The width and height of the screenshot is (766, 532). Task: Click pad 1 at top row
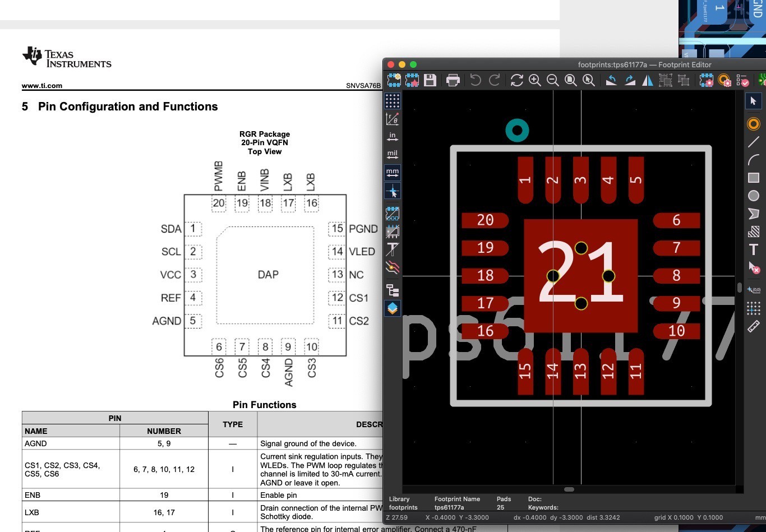[525, 180]
